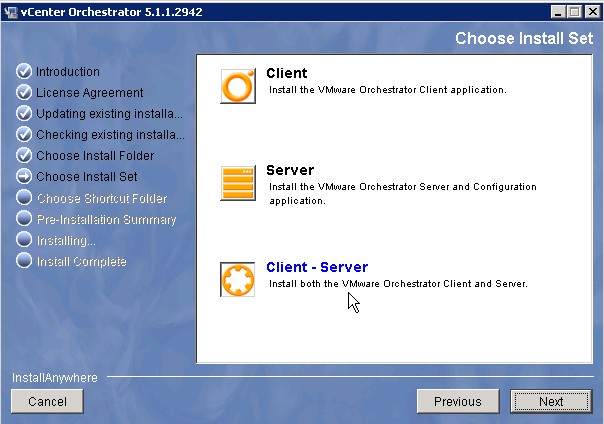Cancel the installation

coord(47,401)
